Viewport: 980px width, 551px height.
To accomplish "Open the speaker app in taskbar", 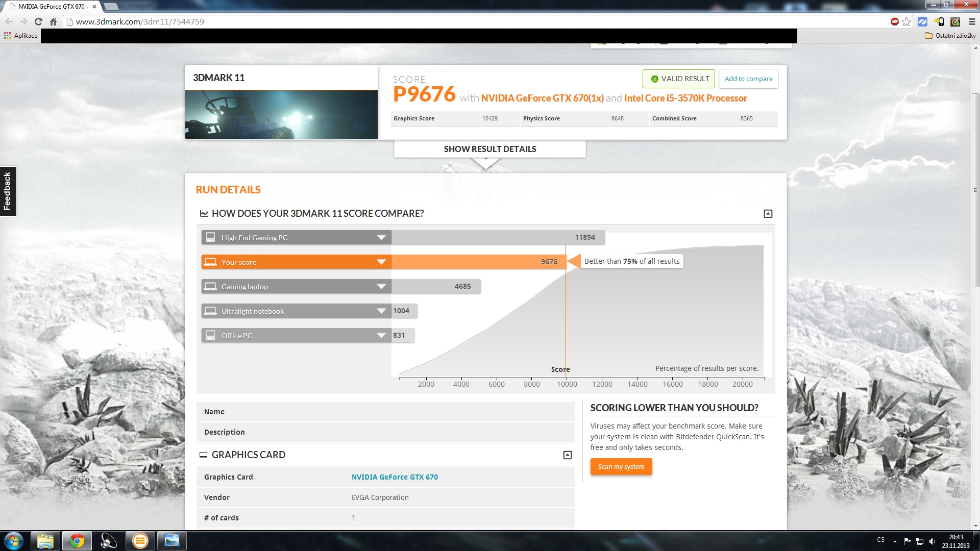I will pyautogui.click(x=109, y=541).
